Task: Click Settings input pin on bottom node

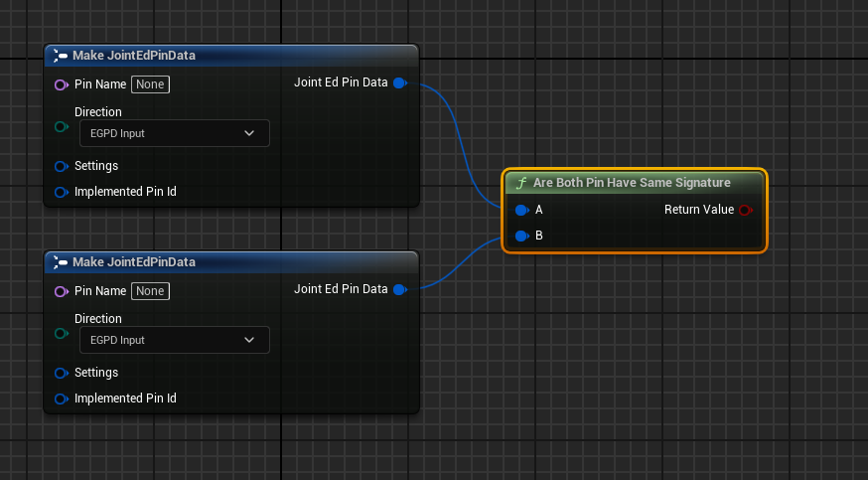Action: click(61, 373)
